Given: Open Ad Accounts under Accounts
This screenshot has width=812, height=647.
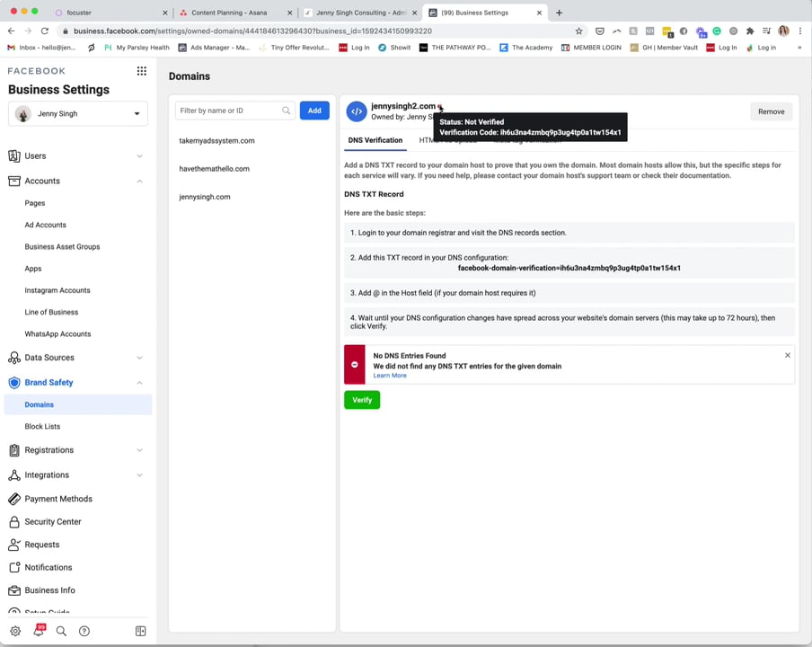Looking at the screenshot, I should click(46, 225).
